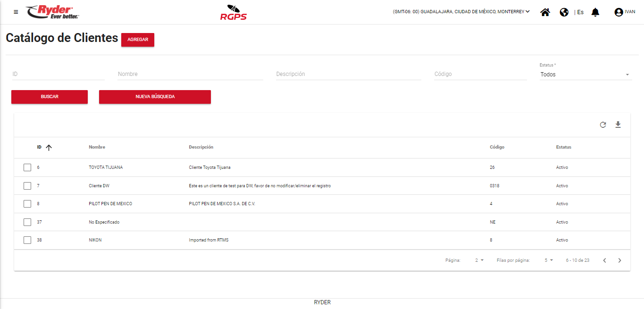Go to previous page of results

coord(604,260)
